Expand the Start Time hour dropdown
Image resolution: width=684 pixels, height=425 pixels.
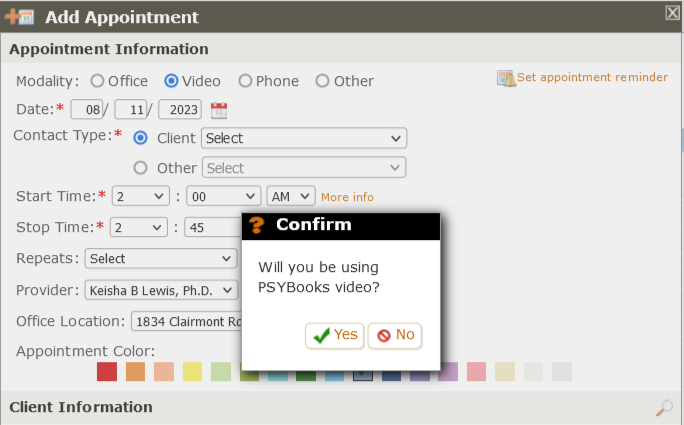(140, 196)
